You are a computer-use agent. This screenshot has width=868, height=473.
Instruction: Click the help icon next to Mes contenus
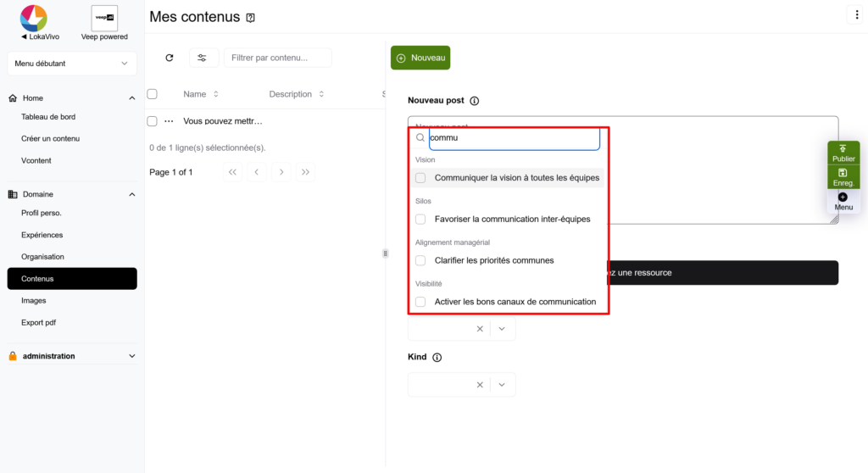(x=250, y=18)
